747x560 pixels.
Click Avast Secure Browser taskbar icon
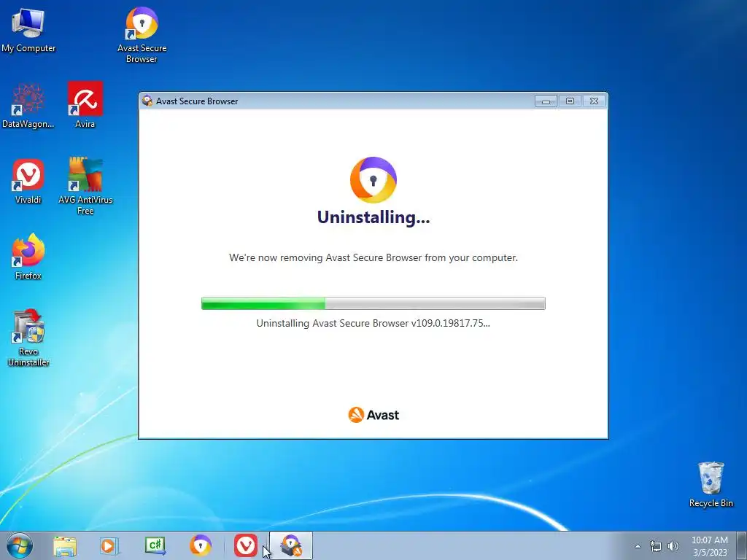tap(201, 545)
